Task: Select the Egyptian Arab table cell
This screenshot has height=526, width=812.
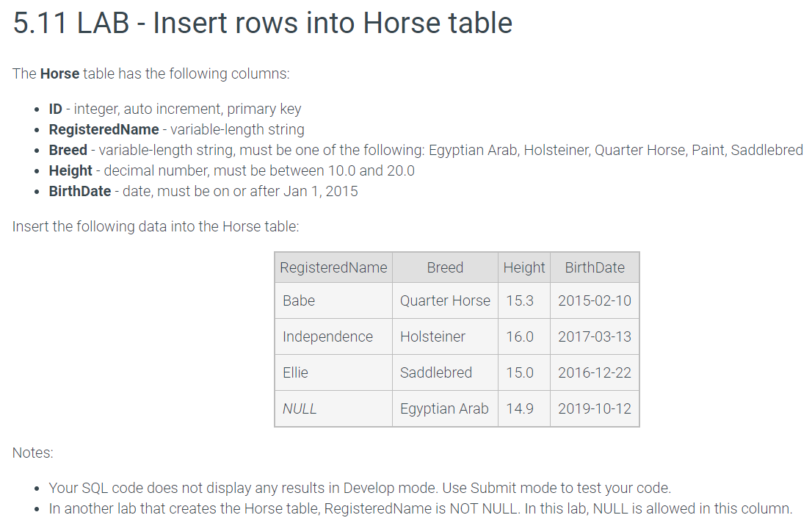Action: [446, 408]
